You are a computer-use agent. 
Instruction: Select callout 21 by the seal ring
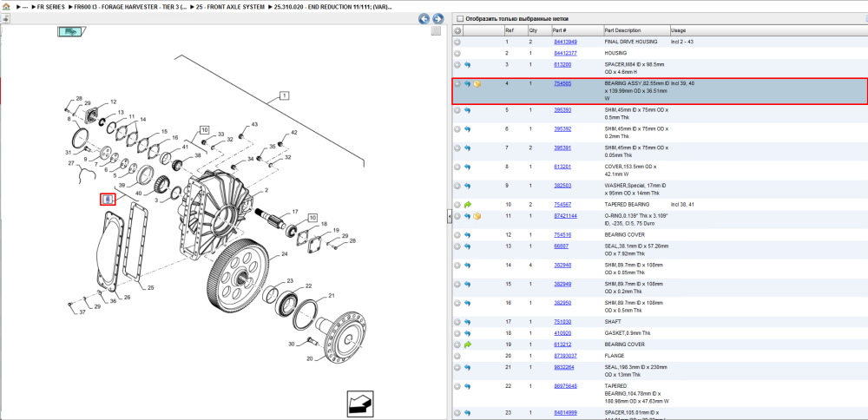332,296
